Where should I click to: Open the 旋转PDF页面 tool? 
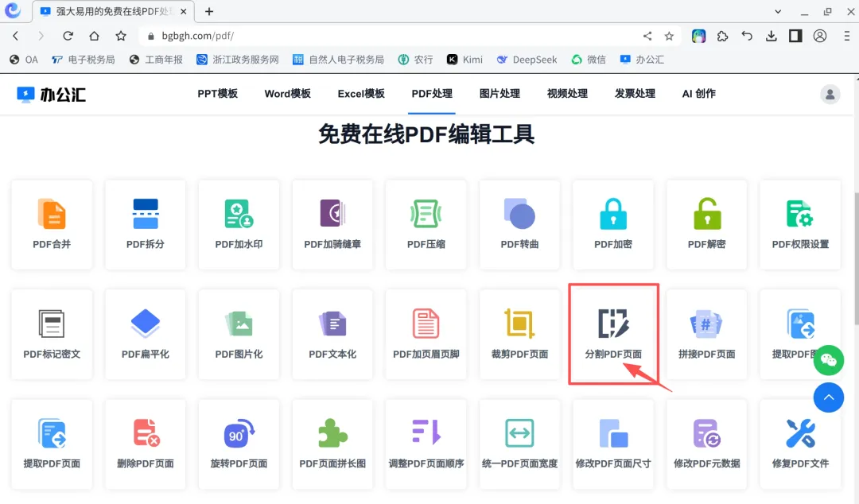[x=239, y=444]
